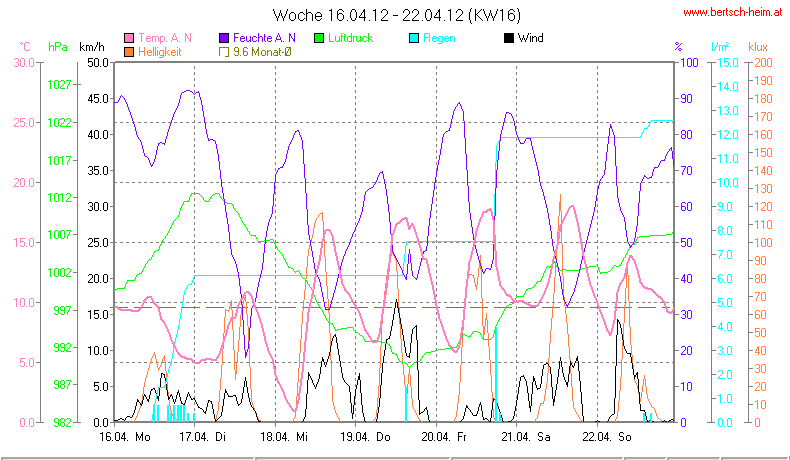Click the 9.6 Monat-Ø legend label
The image size is (790, 460).
[262, 52]
